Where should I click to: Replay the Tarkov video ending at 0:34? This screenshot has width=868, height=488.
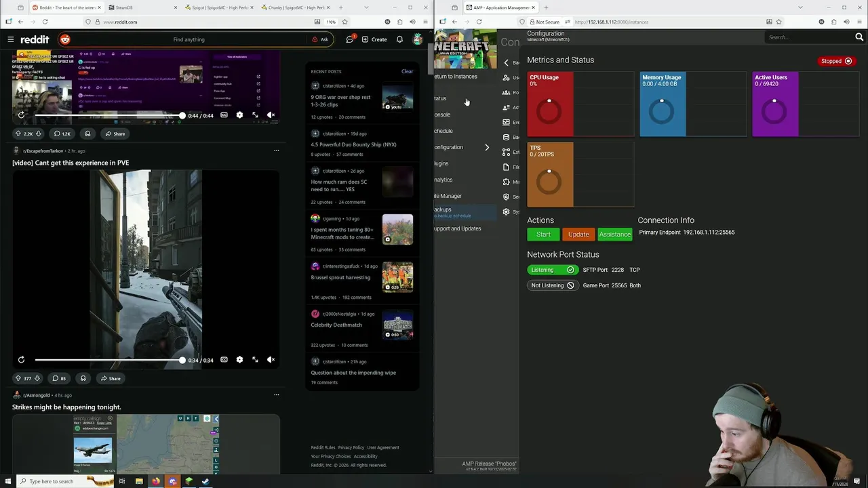click(x=21, y=360)
